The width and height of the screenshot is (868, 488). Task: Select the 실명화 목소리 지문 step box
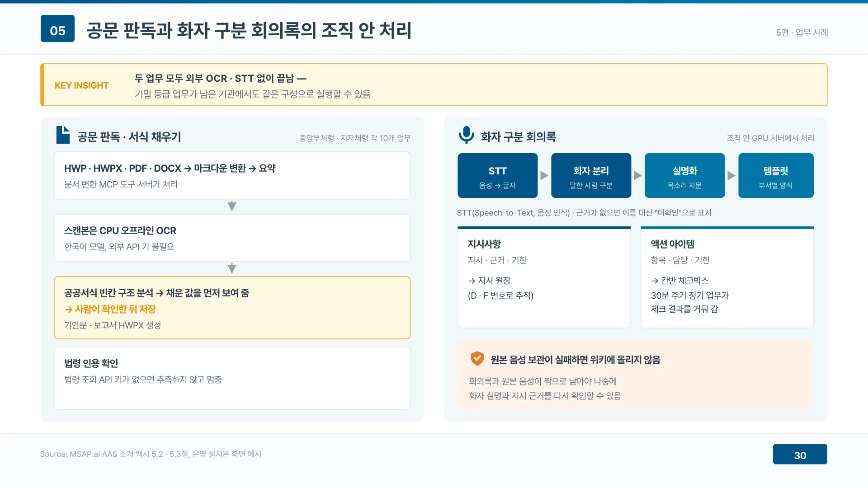(x=684, y=175)
